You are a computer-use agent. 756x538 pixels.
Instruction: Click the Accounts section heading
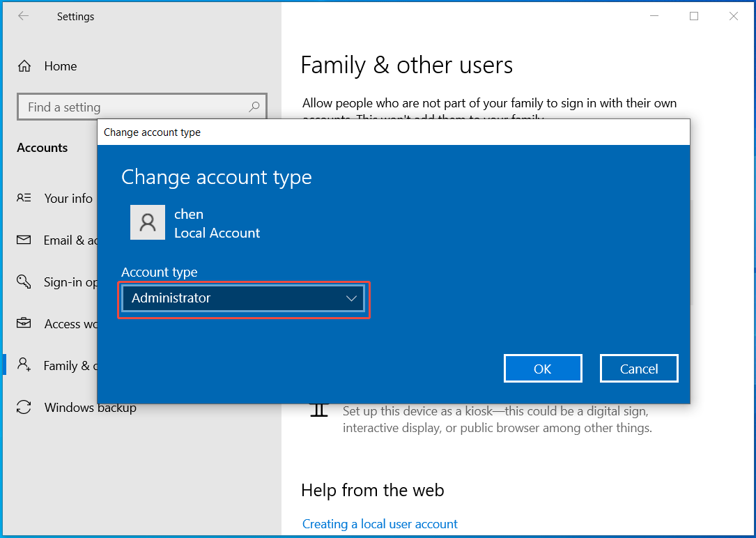[42, 147]
